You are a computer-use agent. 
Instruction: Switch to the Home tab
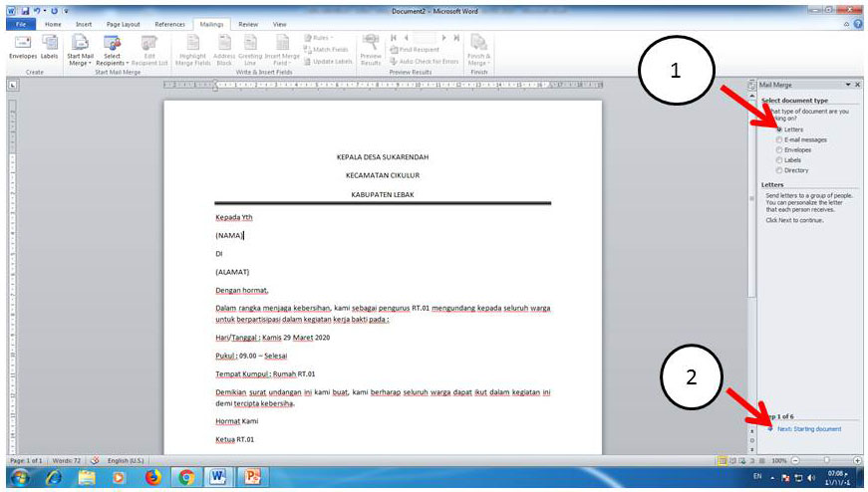pyautogui.click(x=53, y=24)
